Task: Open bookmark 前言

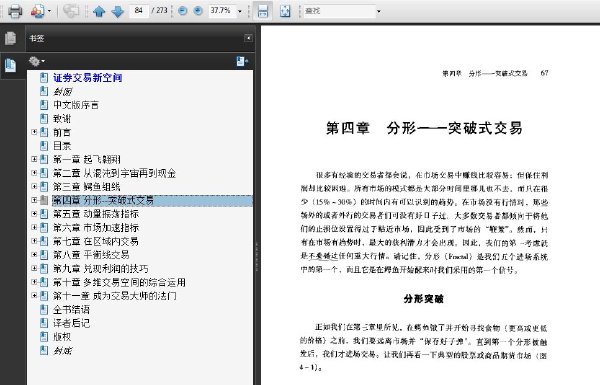Action: point(62,132)
